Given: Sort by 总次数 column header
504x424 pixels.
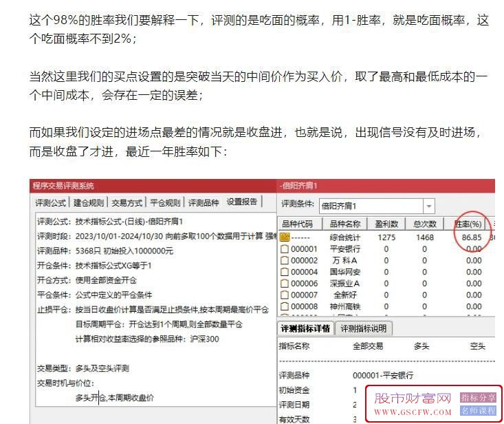Looking at the screenshot, I should 425,224.
